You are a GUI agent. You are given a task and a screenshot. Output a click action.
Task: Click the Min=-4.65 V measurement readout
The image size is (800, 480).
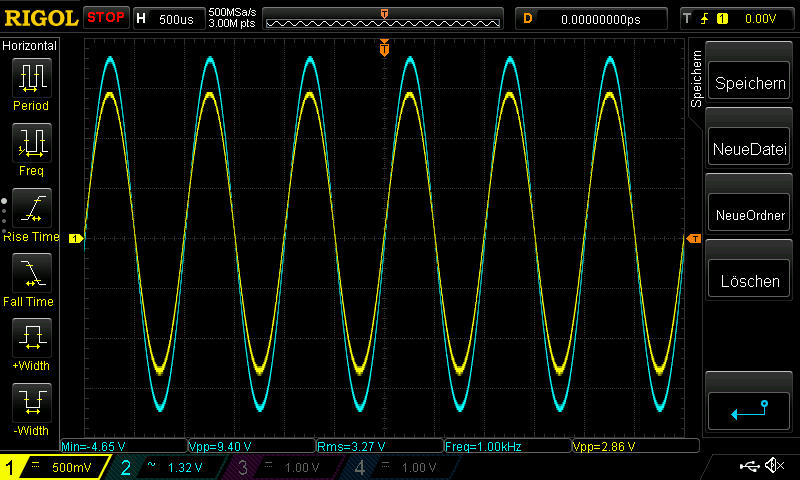click(x=123, y=446)
